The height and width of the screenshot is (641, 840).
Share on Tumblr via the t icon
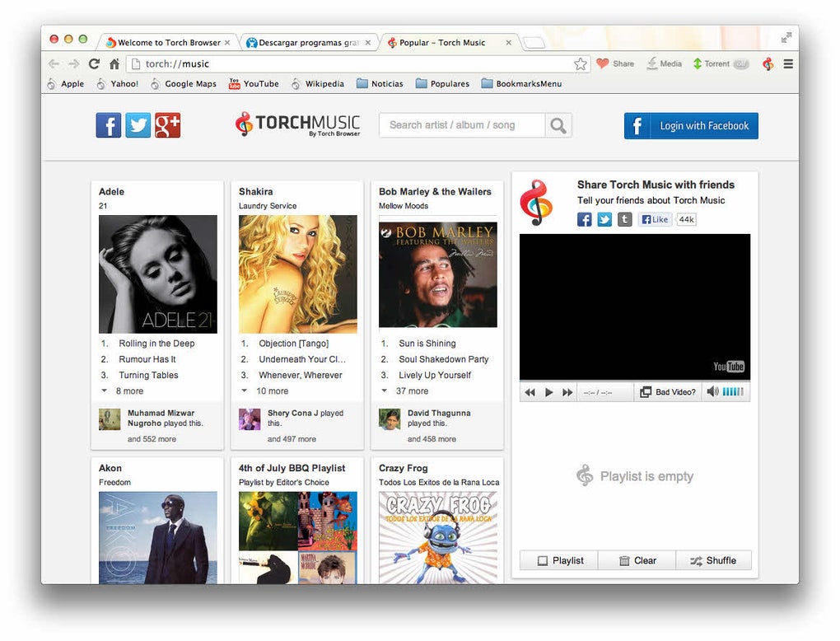coord(624,219)
